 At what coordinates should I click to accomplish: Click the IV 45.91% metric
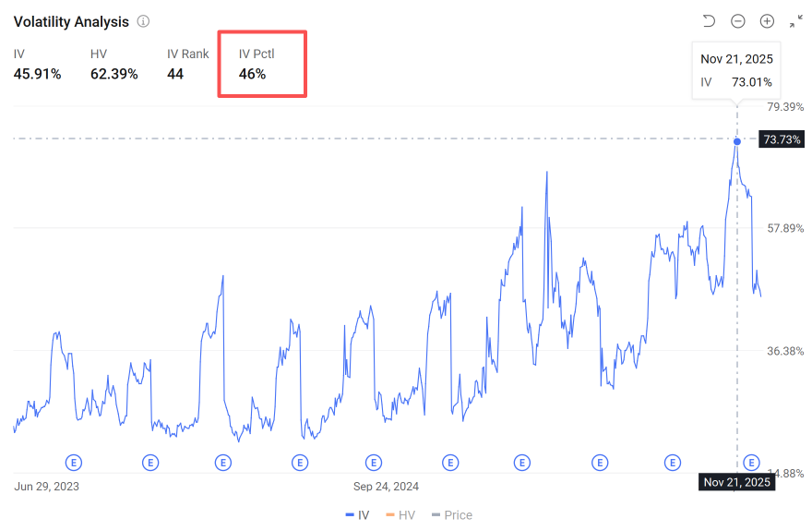click(x=37, y=65)
